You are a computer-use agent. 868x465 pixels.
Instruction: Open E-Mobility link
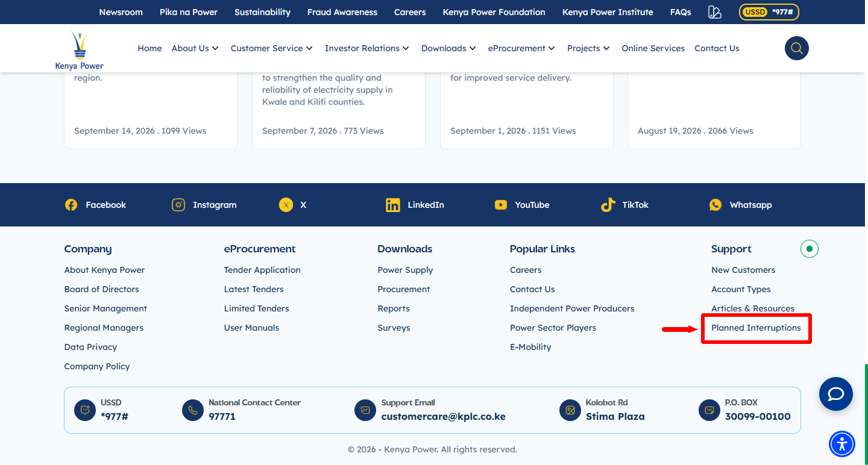[530, 347]
